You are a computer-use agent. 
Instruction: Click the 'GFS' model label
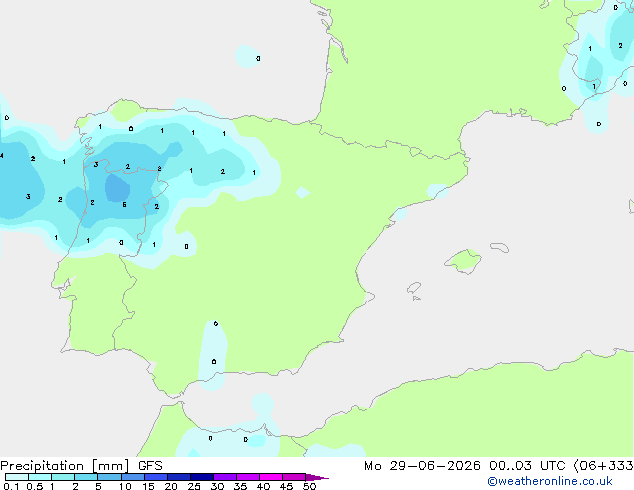coord(150,466)
